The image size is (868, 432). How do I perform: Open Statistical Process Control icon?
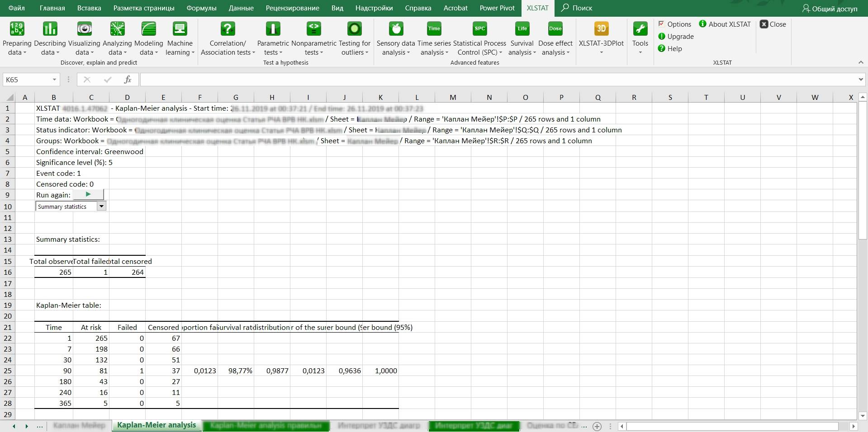[x=479, y=29]
